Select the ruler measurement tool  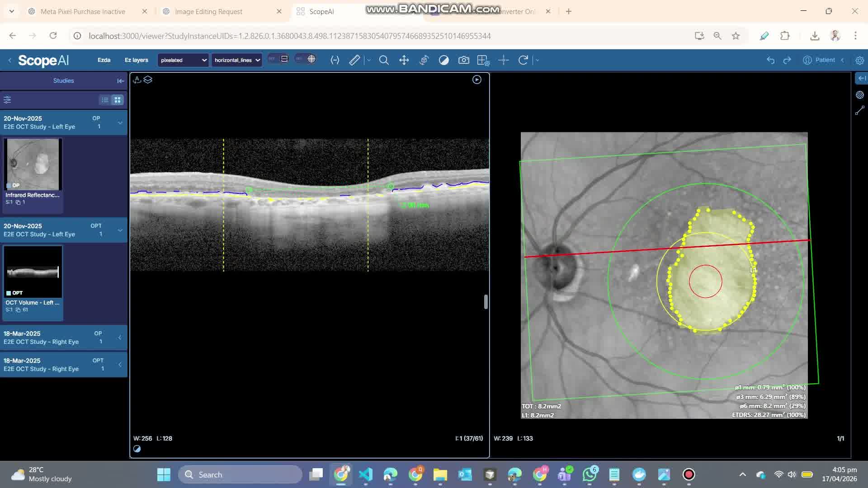[x=354, y=60]
